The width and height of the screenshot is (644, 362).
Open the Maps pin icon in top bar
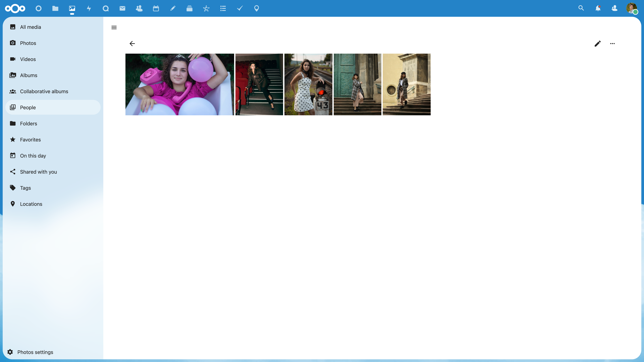coord(257,8)
